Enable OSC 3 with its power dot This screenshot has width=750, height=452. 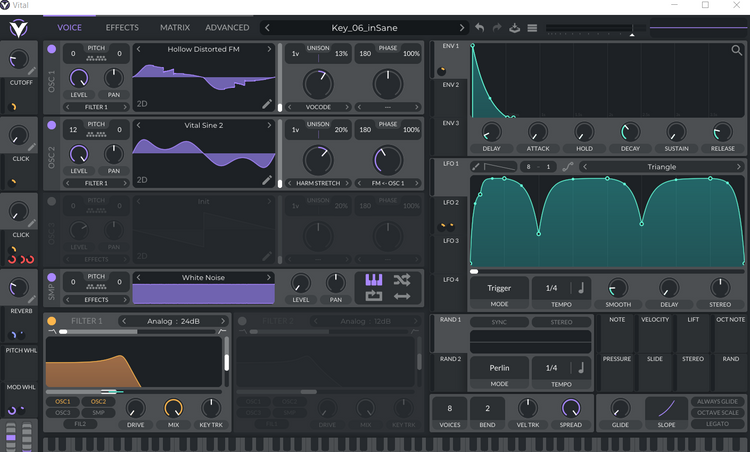(52, 201)
